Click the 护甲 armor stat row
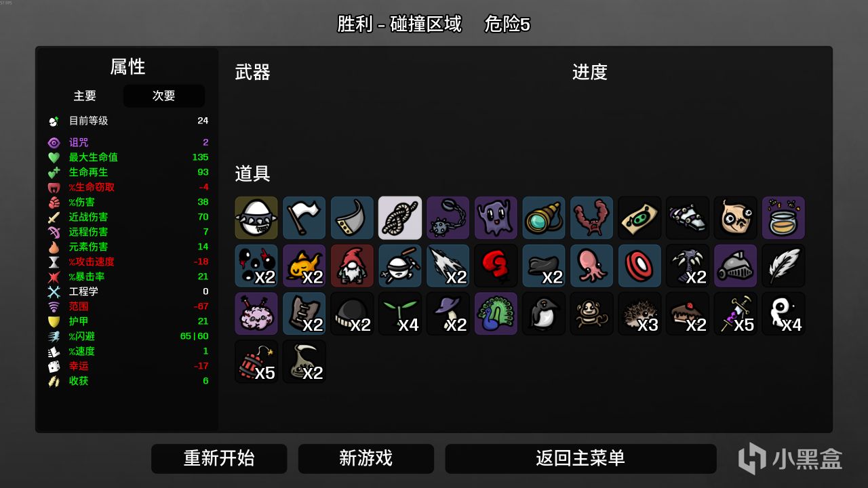 pyautogui.click(x=128, y=321)
